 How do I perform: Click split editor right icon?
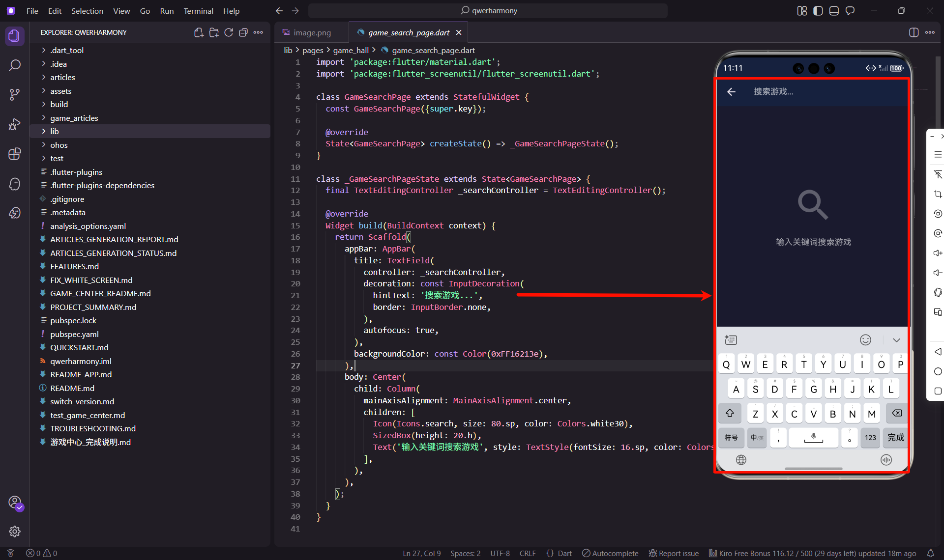tap(914, 32)
